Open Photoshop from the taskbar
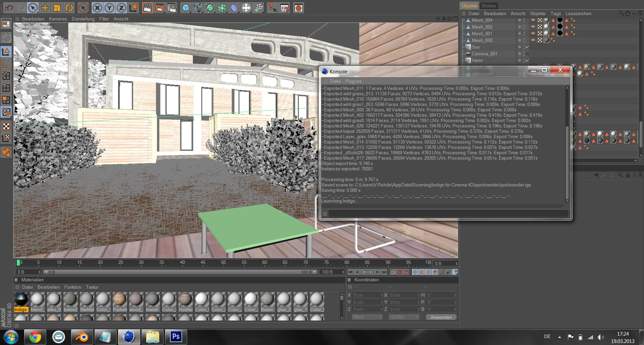 pyautogui.click(x=176, y=336)
